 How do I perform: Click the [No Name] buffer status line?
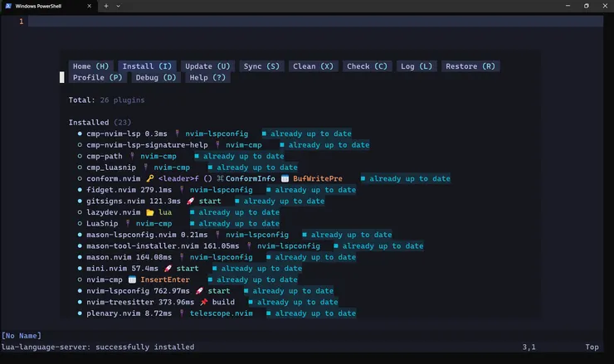click(21, 336)
